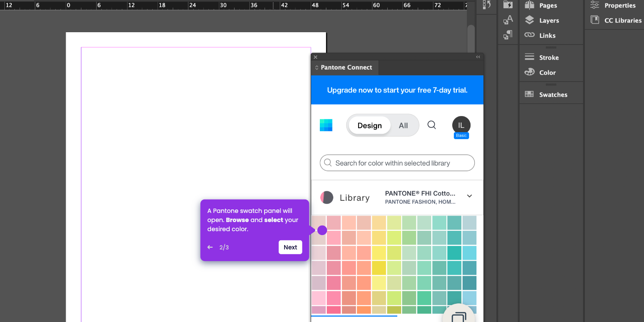The width and height of the screenshot is (644, 322).
Task: Select the Pantone Connect tab
Action: 346,67
